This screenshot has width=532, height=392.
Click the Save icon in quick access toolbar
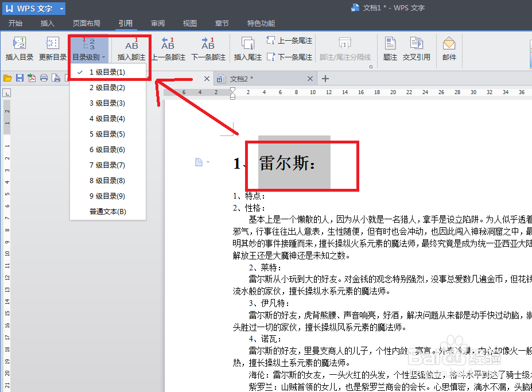tap(21, 78)
